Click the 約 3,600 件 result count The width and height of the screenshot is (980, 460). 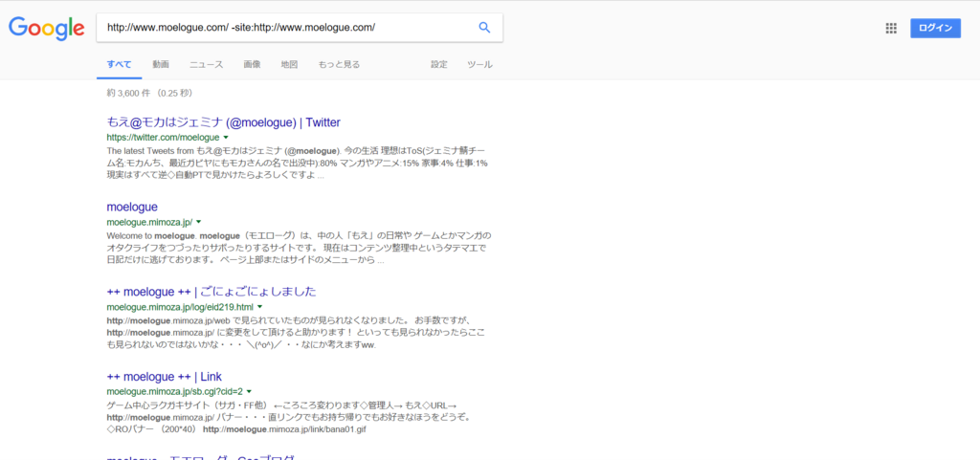click(x=130, y=94)
